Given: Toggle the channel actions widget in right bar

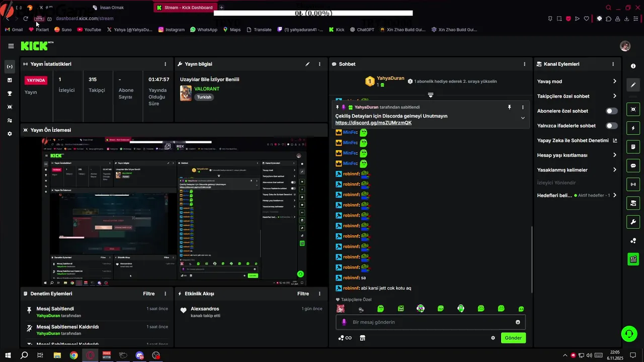Looking at the screenshot, I should coord(633,203).
